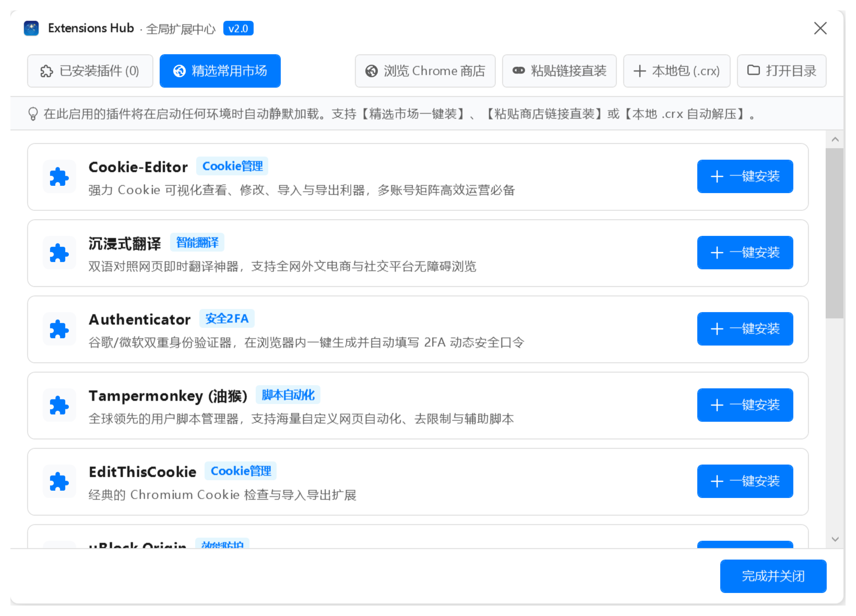Image resolution: width=856 pixels, height=616 pixels.
Task: Install 沉浸式翻译 with 一键安装
Action: (745, 253)
